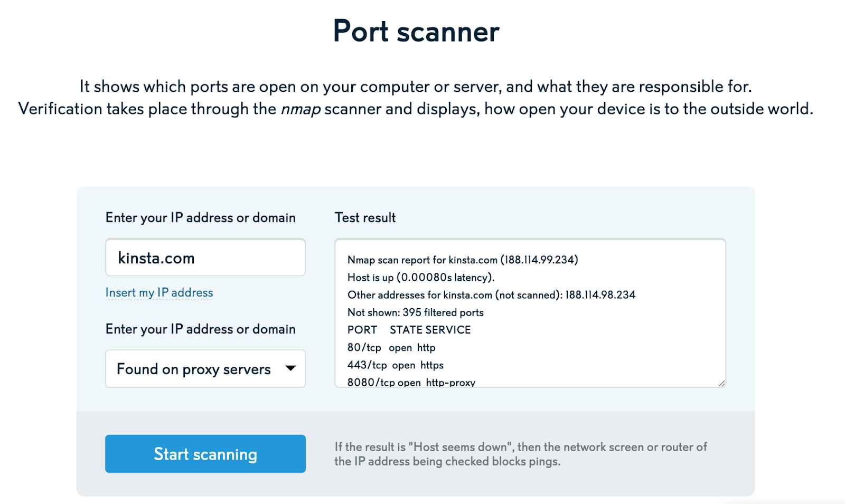Click the "Other addresses for kinsta.com" line
This screenshot has width=845, height=504.
491,295
